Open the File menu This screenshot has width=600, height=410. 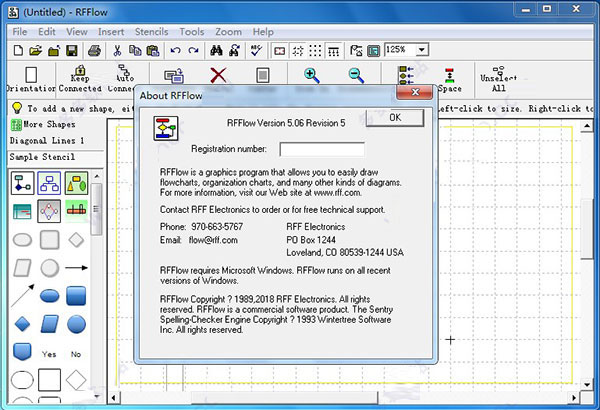(x=20, y=32)
